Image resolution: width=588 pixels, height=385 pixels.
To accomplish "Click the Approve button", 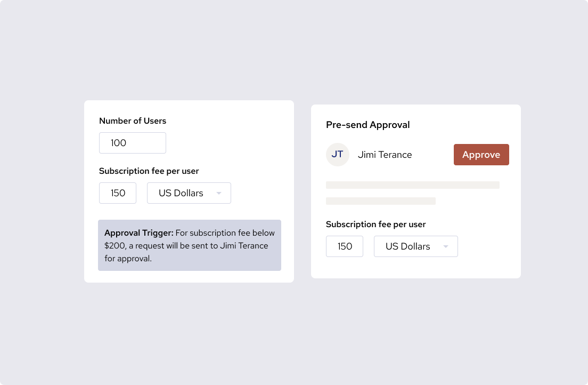I will [481, 155].
